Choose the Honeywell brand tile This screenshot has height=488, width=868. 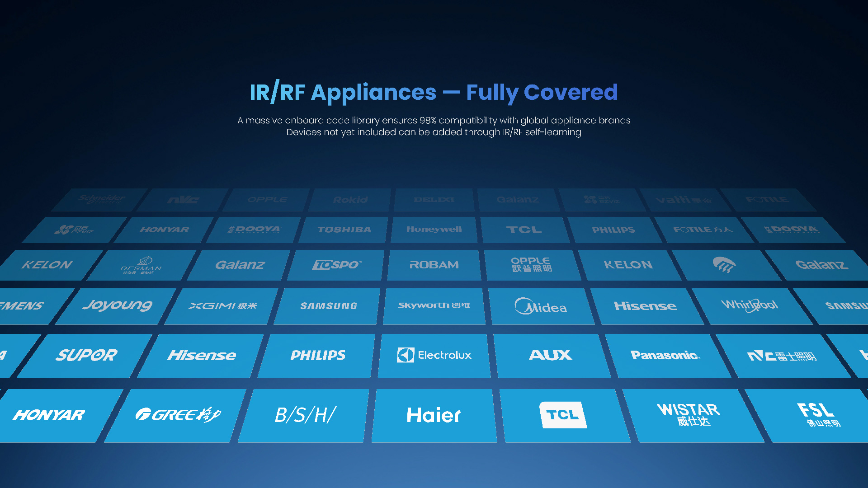434,230
